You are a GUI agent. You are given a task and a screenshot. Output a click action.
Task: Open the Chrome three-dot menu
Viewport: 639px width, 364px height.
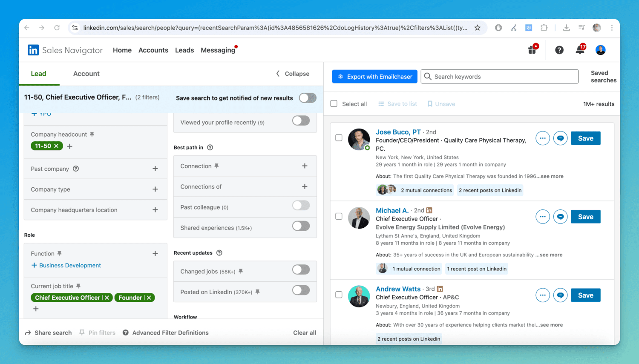[612, 28]
